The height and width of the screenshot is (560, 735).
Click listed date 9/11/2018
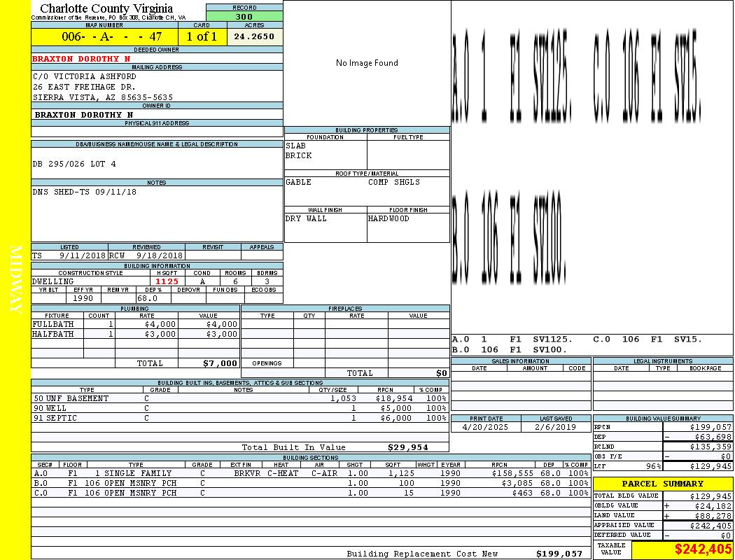point(83,256)
